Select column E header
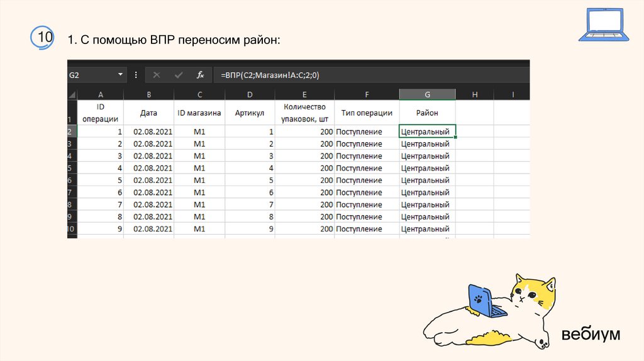The height and width of the screenshot is (361, 644). 304,94
